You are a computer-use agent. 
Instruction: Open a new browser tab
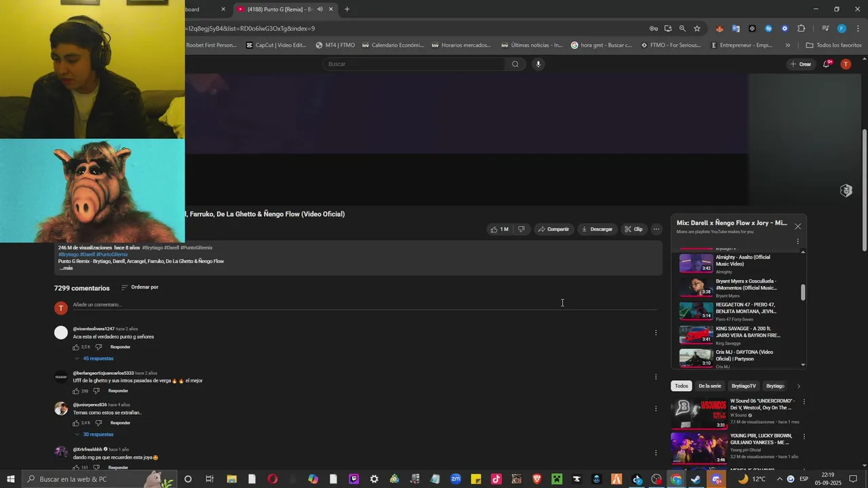click(x=347, y=9)
